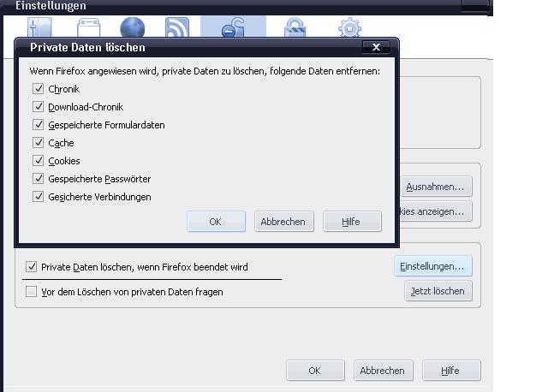
Task: Uncheck the Chronik checkbox
Action: 38,89
